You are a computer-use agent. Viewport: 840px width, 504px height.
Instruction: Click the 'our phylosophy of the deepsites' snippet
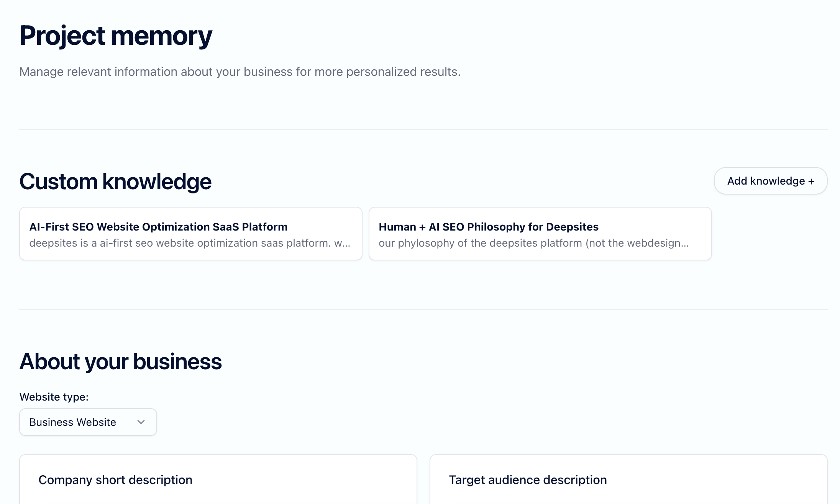click(x=534, y=243)
